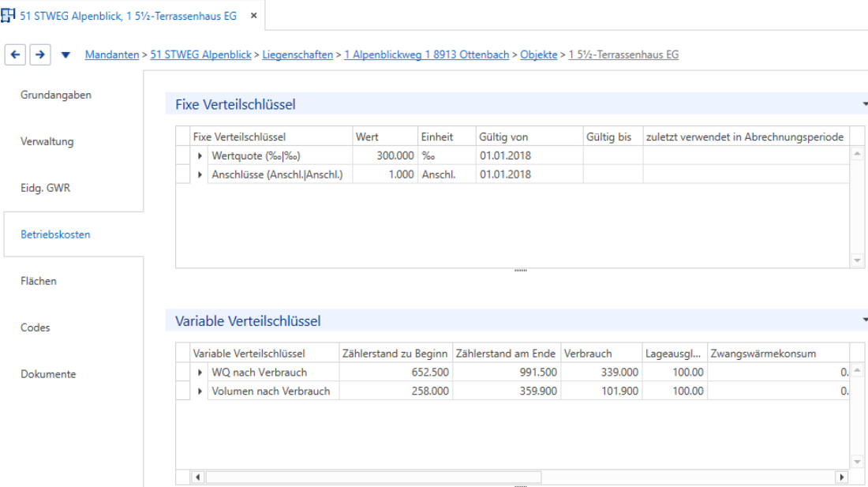The image size is (868, 487).
Task: Open the Objekte breadcrumb link
Action: [539, 54]
